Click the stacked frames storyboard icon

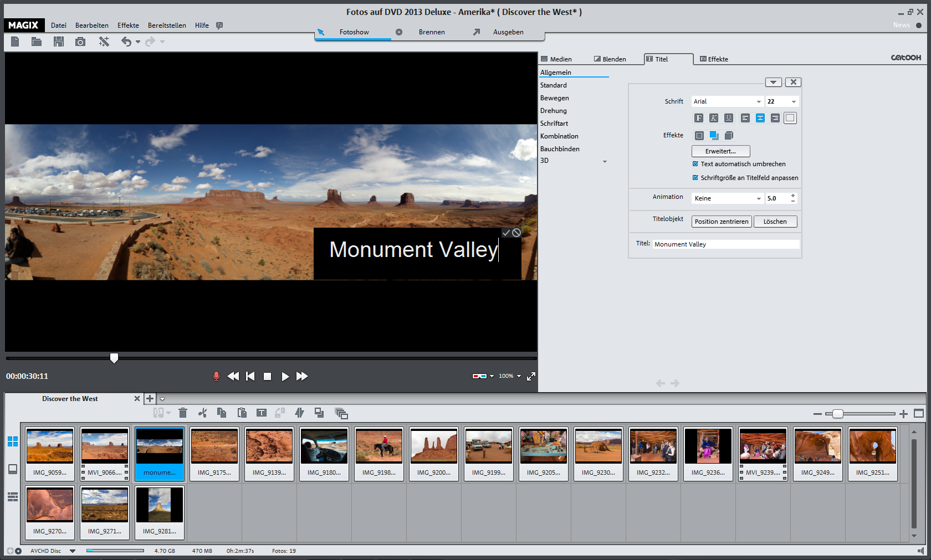coord(341,413)
